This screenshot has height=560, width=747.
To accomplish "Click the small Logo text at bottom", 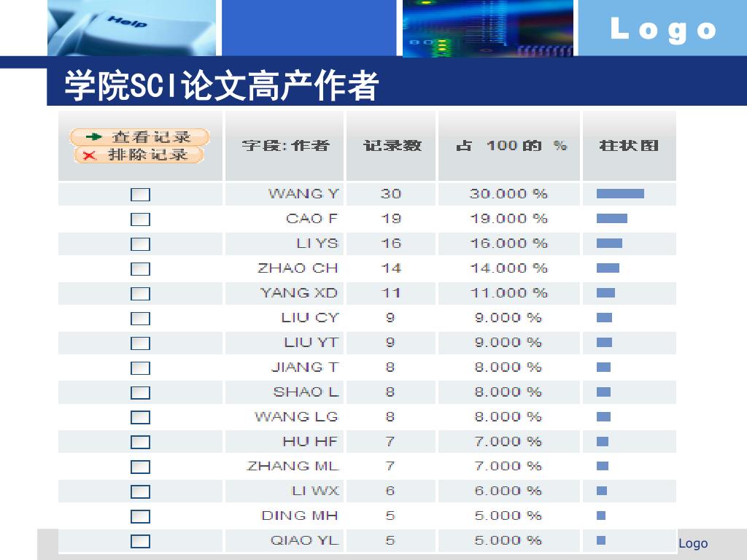I will tap(693, 542).
